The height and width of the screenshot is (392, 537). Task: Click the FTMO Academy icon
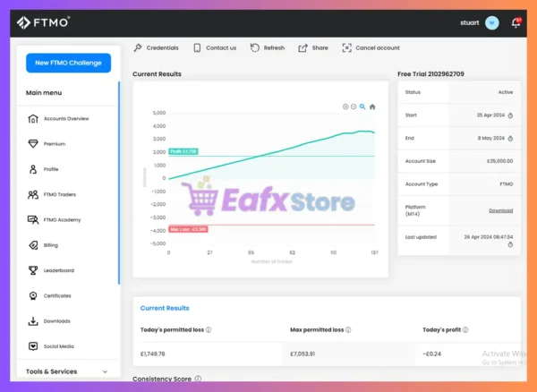(33, 220)
